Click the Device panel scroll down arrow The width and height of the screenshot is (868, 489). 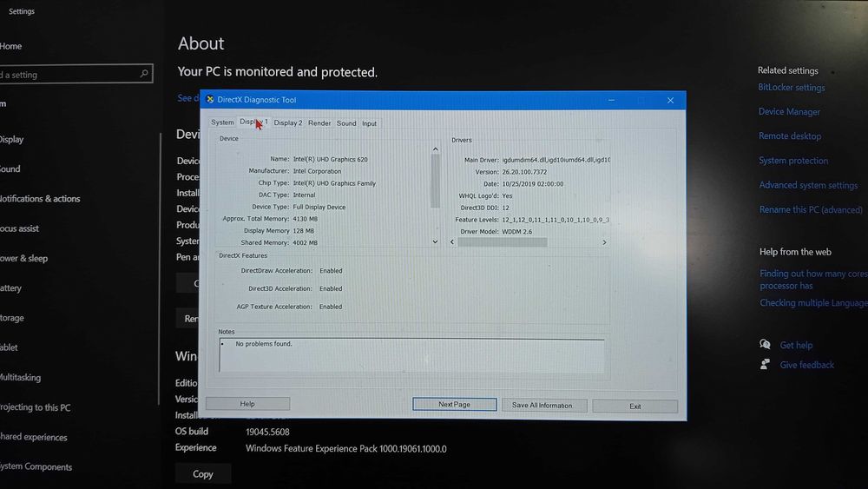point(435,241)
